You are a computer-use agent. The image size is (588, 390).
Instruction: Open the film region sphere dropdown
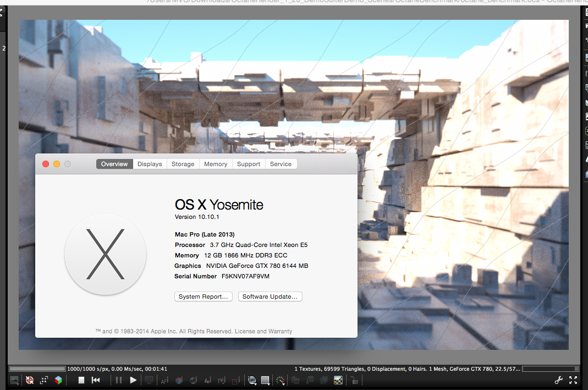(252, 381)
